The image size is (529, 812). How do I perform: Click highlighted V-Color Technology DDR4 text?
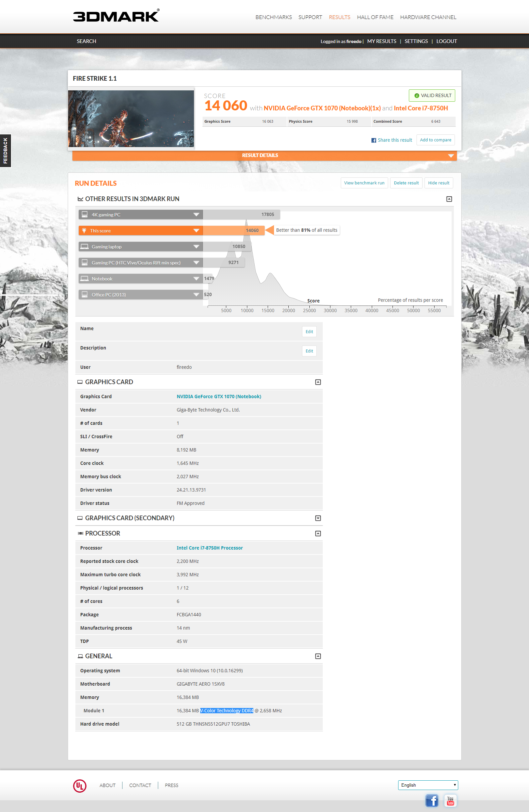[x=227, y=711]
